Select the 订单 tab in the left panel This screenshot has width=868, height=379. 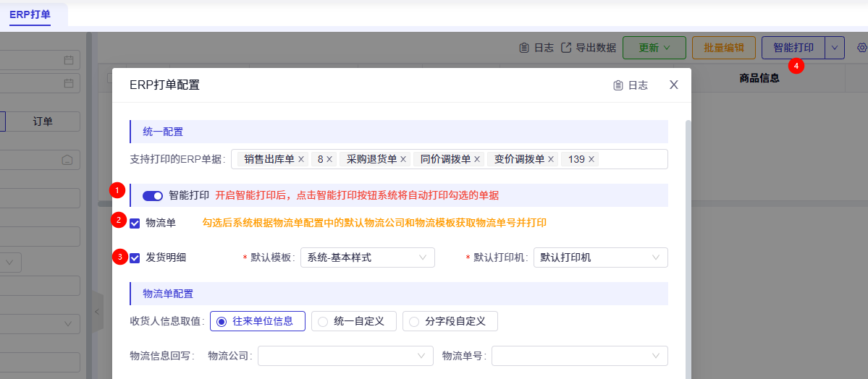(x=43, y=122)
